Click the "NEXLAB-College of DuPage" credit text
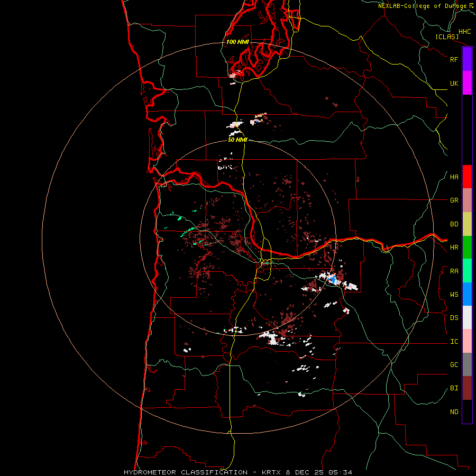Image resolution: width=476 pixels, height=476 pixels. [422, 6]
